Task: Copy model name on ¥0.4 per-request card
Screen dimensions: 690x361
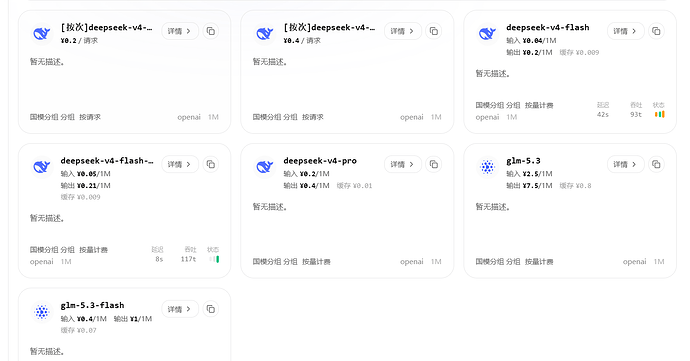Action: coord(433,31)
